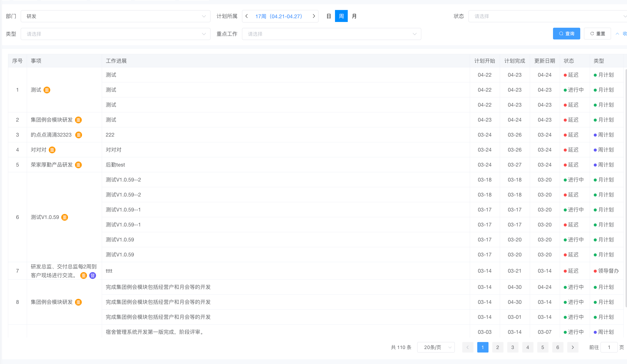This screenshot has width=627, height=364.
Task: Click the 前往 page number input field
Action: (609, 347)
